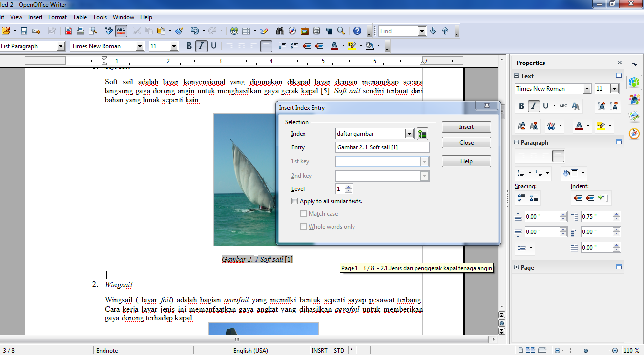Enable Apply to all similar texts
Screen dimensions: 644x355
tap(295, 201)
